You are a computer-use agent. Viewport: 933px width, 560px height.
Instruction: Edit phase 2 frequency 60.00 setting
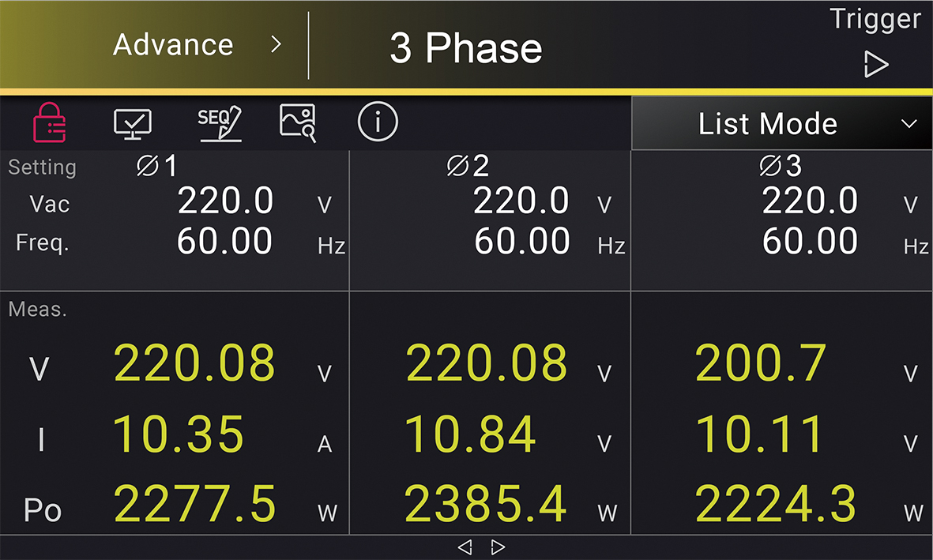coord(522,241)
